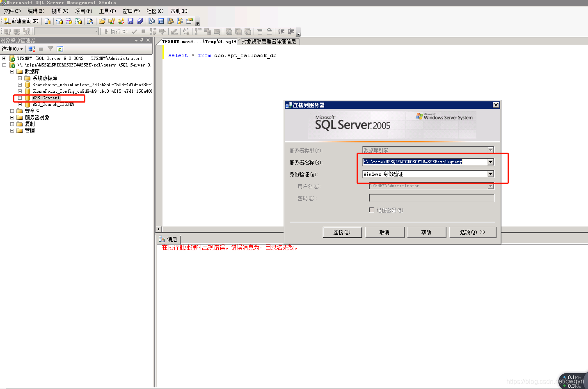Click the Properties Window toolbar icon
The width and height of the screenshot is (588, 389).
coord(189,21)
